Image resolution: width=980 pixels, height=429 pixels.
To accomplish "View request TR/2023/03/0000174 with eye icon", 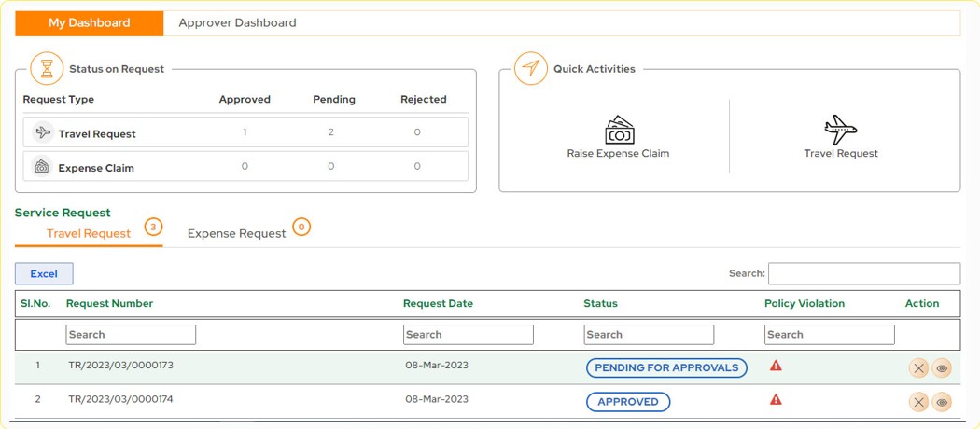I will click(942, 402).
